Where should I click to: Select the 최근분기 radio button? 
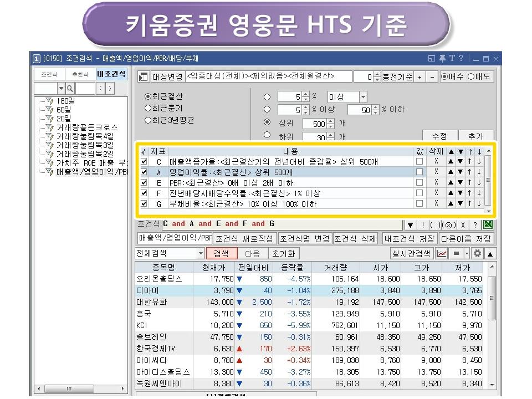coord(148,108)
